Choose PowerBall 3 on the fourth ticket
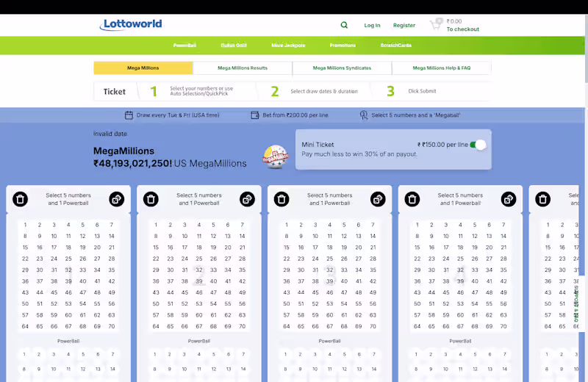This screenshot has height=382, width=588. tap(445, 354)
